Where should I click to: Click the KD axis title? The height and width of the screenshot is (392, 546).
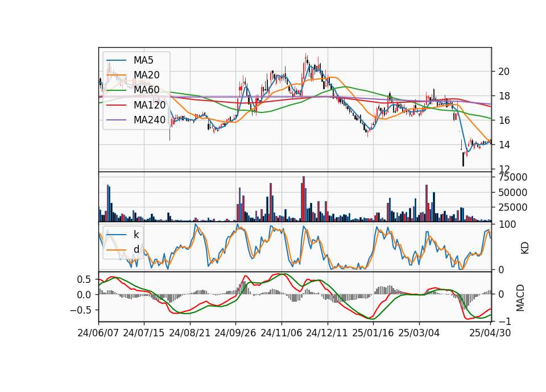(525, 248)
